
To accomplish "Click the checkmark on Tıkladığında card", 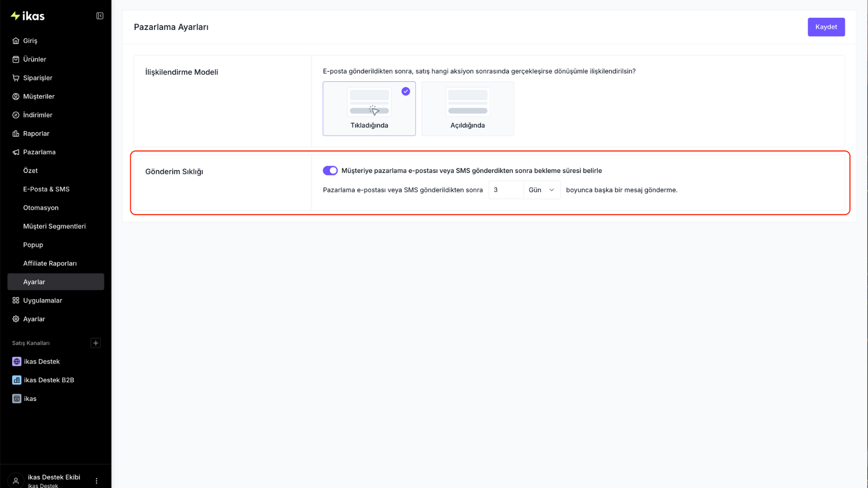I will click(x=406, y=91).
